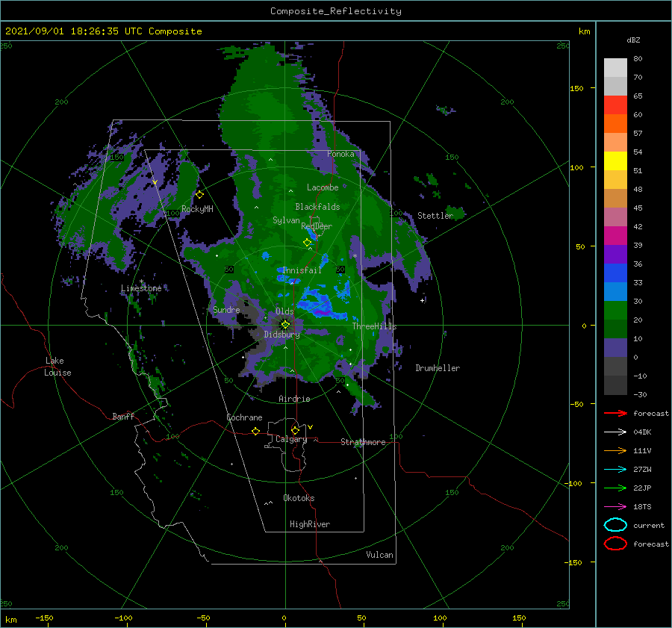Click the Limestone label on map
Image resolution: width=672 pixels, height=628 pixels.
(x=141, y=288)
